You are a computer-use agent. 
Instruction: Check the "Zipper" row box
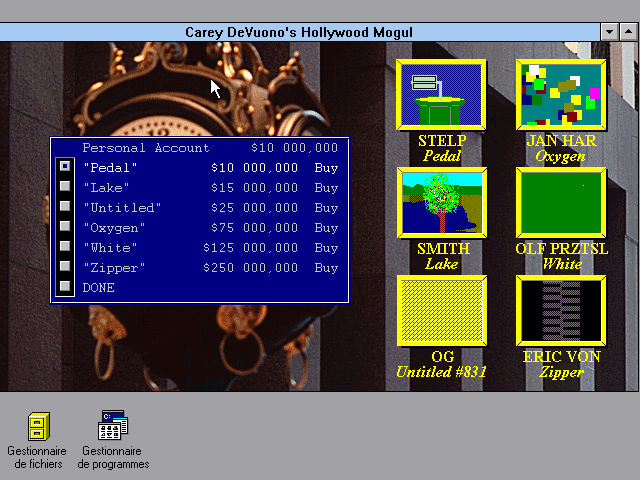[x=65, y=266]
